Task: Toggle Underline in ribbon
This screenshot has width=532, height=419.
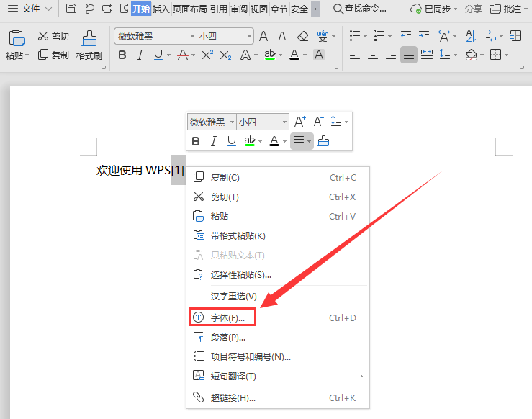Action: (158, 55)
